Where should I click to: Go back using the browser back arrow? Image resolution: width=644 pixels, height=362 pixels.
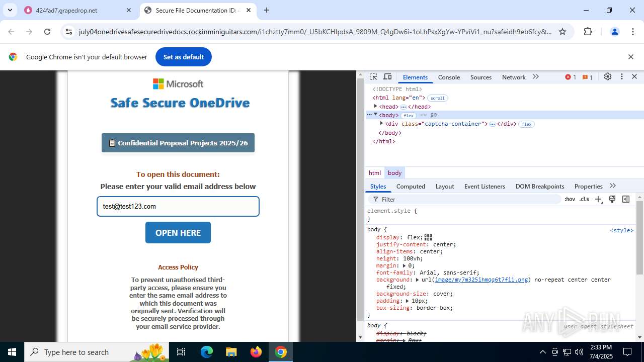click(11, 32)
